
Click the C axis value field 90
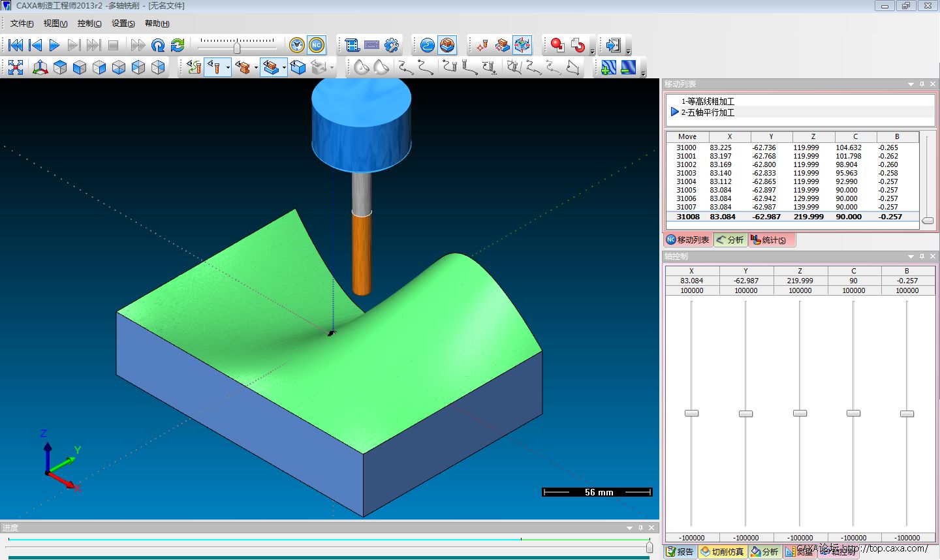point(854,281)
